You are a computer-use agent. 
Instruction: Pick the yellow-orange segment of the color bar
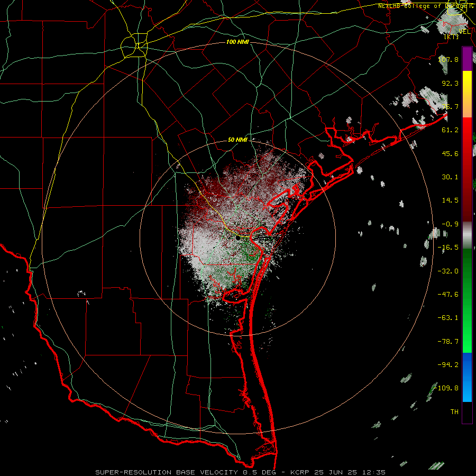pyautogui.click(x=467, y=94)
